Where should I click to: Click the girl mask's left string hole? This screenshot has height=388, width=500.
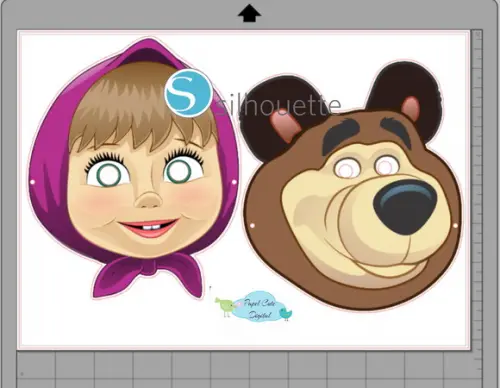(x=33, y=182)
